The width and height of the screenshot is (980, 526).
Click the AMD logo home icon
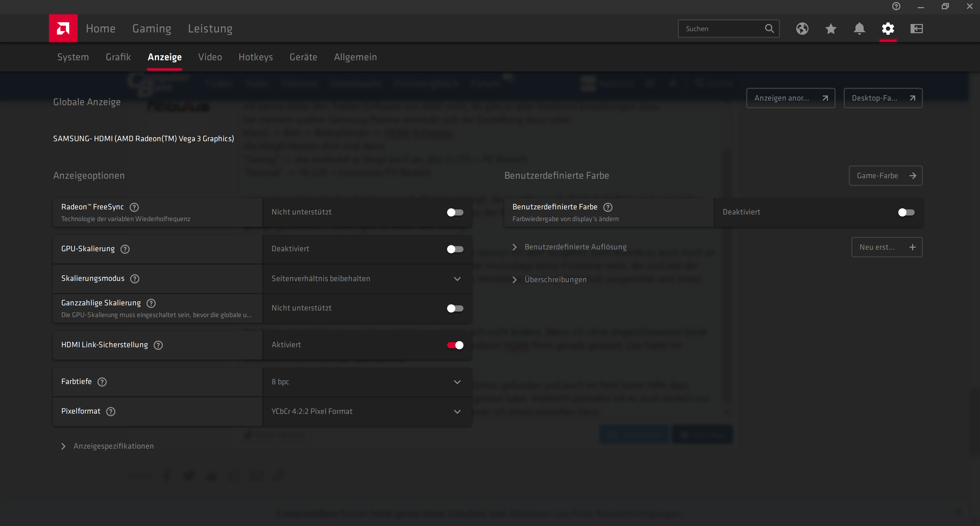coord(63,28)
